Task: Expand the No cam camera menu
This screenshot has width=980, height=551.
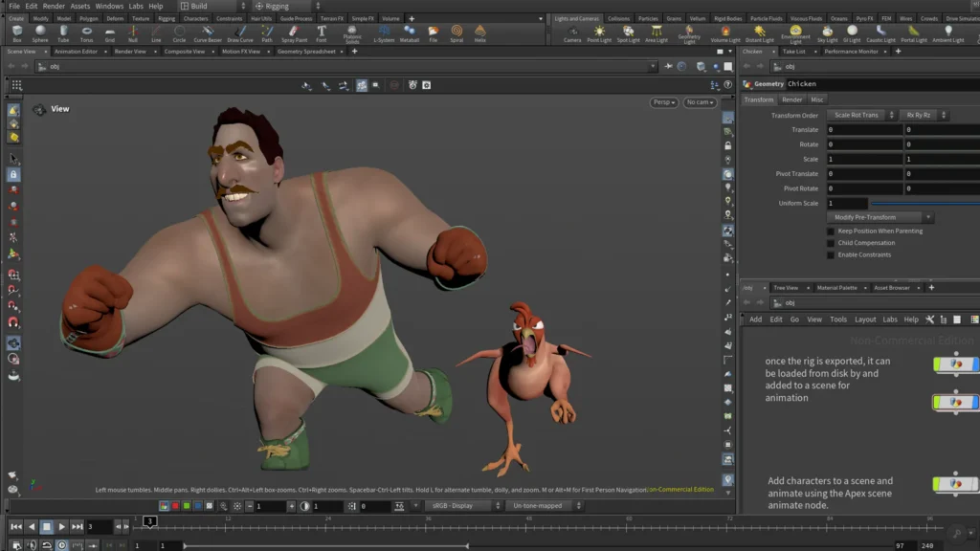Action: click(x=699, y=102)
